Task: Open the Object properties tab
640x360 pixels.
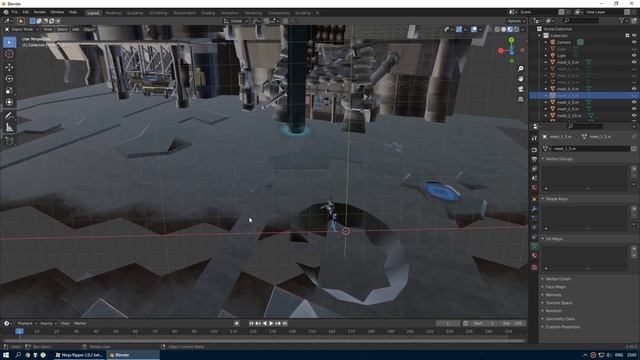Action: pos(534,199)
